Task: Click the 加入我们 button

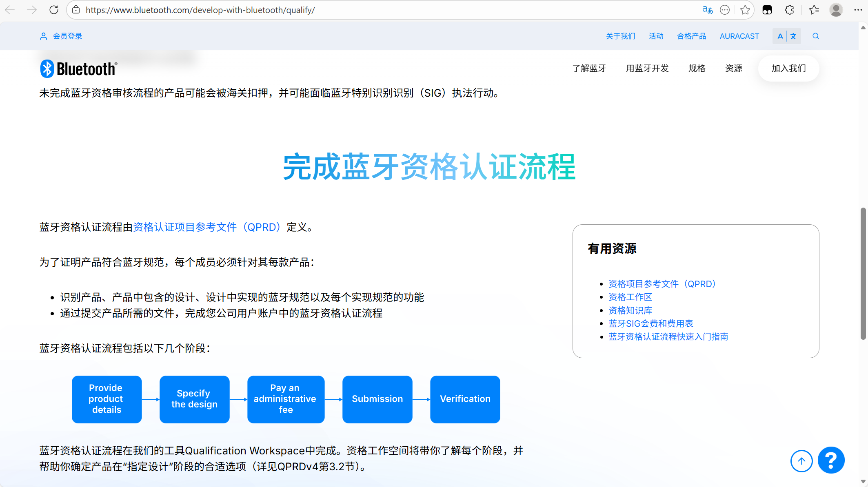Action: point(788,68)
